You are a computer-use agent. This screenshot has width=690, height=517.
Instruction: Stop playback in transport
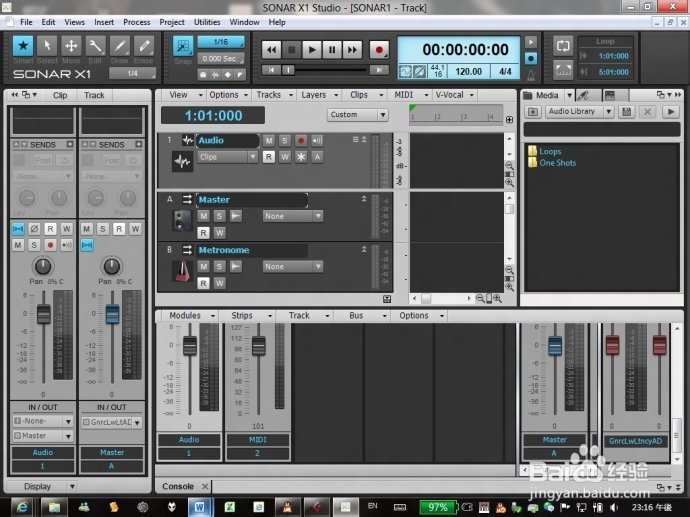click(291, 50)
